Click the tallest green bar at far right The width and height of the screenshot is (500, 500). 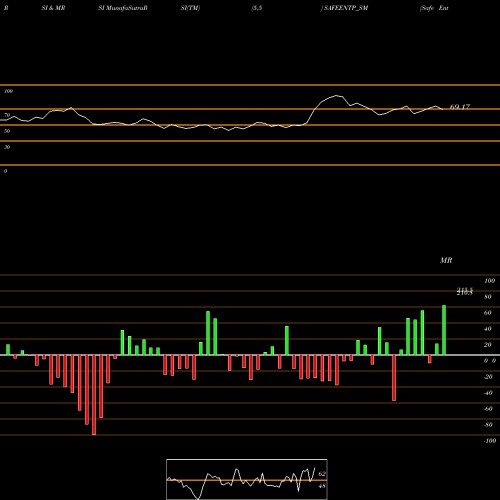coord(444,330)
